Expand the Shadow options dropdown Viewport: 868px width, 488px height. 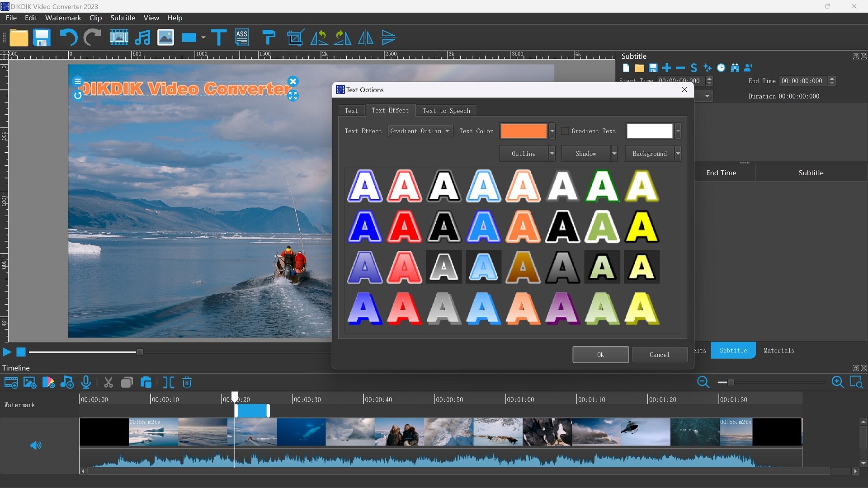pyautogui.click(x=615, y=154)
